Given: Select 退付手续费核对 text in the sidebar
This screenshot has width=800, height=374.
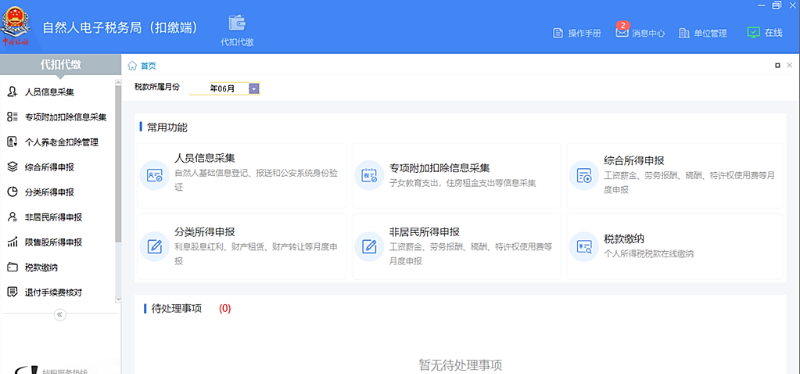Looking at the screenshot, I should pyautogui.click(x=54, y=292).
